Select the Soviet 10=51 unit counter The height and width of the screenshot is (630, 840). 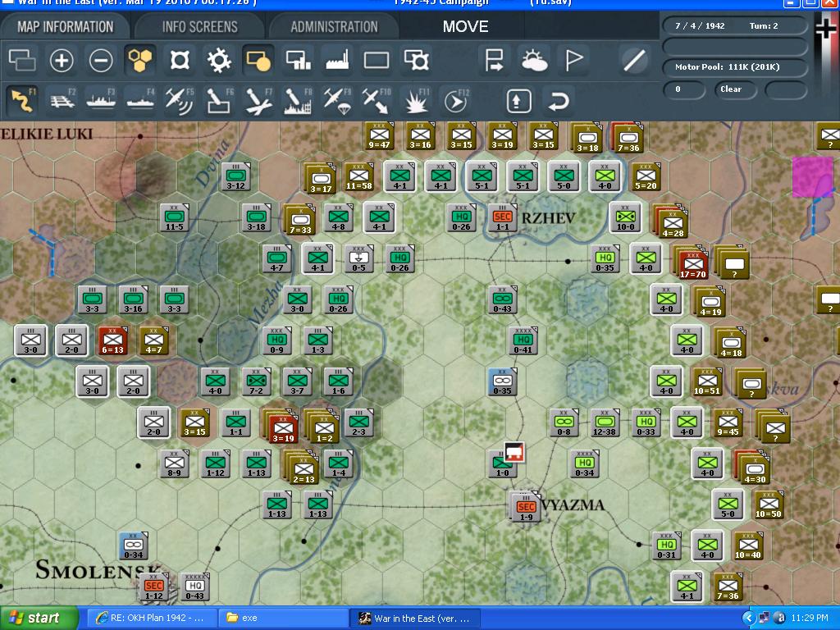coord(707,381)
